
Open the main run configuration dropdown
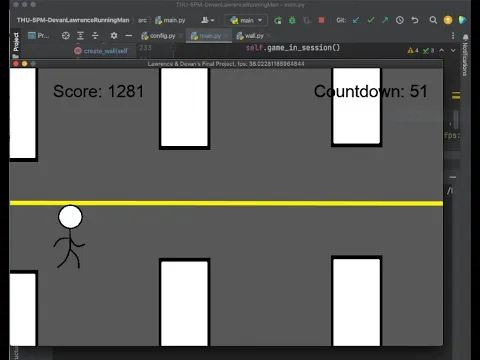pyautogui.click(x=246, y=20)
